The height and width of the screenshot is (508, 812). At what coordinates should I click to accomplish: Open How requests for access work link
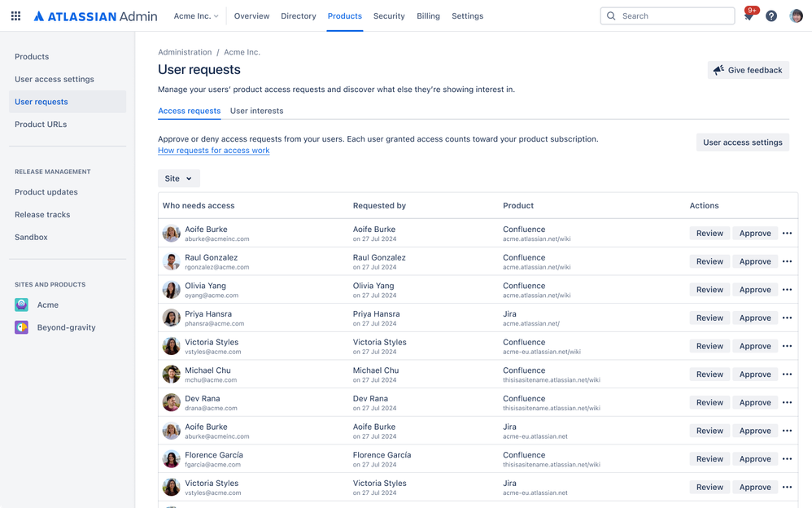click(214, 151)
